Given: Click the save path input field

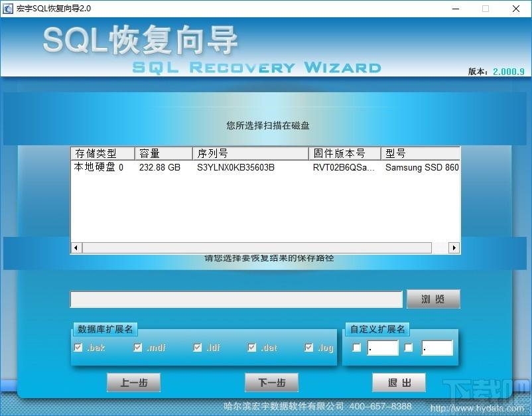Looking at the screenshot, I should (x=236, y=299).
